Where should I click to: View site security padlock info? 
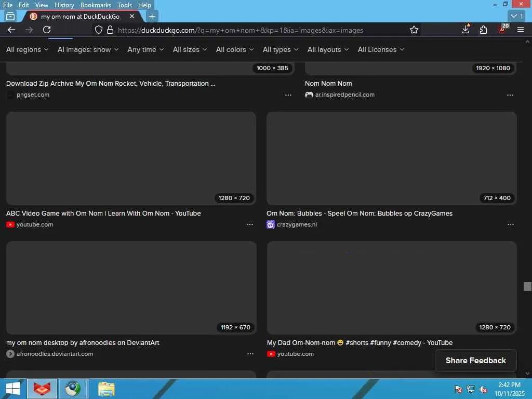point(110,30)
